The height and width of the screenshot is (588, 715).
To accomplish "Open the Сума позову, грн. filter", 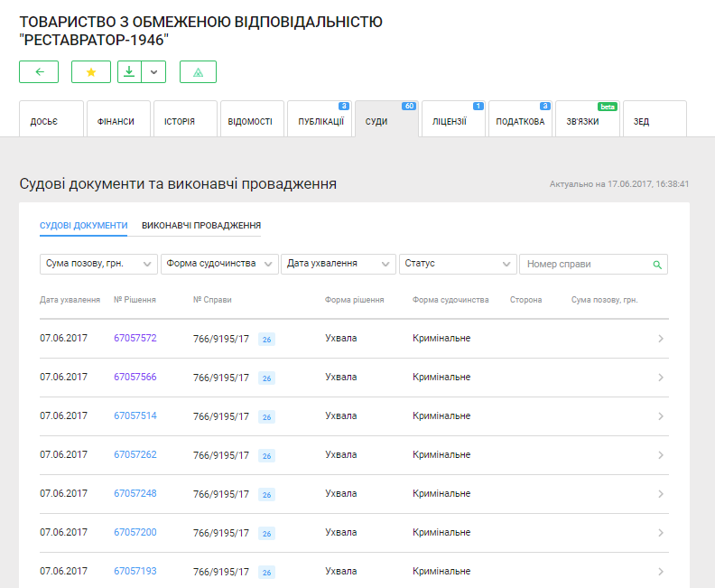I will tap(98, 264).
